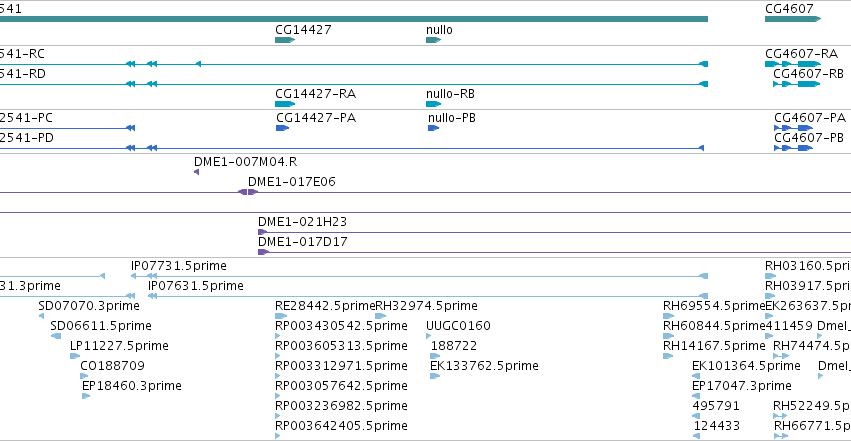Image resolution: width=851 pixels, height=441 pixels.
Task: Select the EK101364.5prime EST label
Action: (746, 366)
